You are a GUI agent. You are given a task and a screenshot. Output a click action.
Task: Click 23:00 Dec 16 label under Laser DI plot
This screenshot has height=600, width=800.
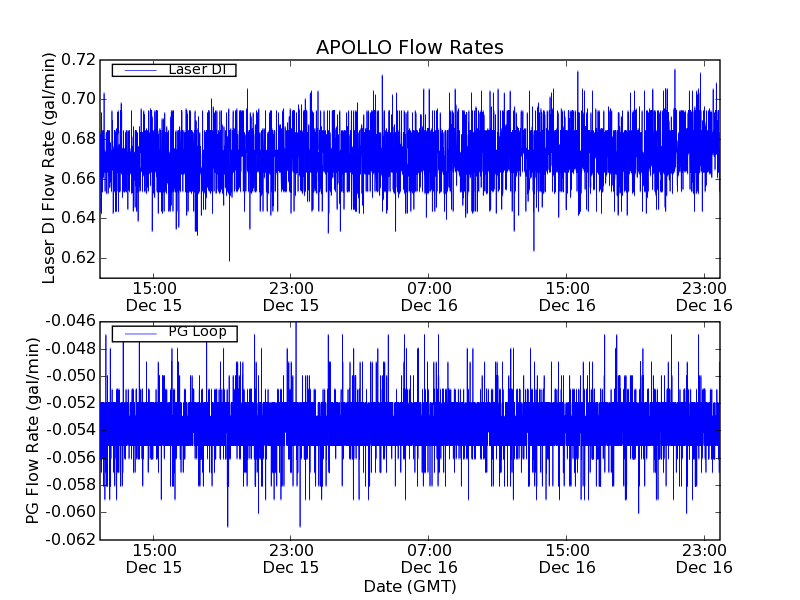704,297
